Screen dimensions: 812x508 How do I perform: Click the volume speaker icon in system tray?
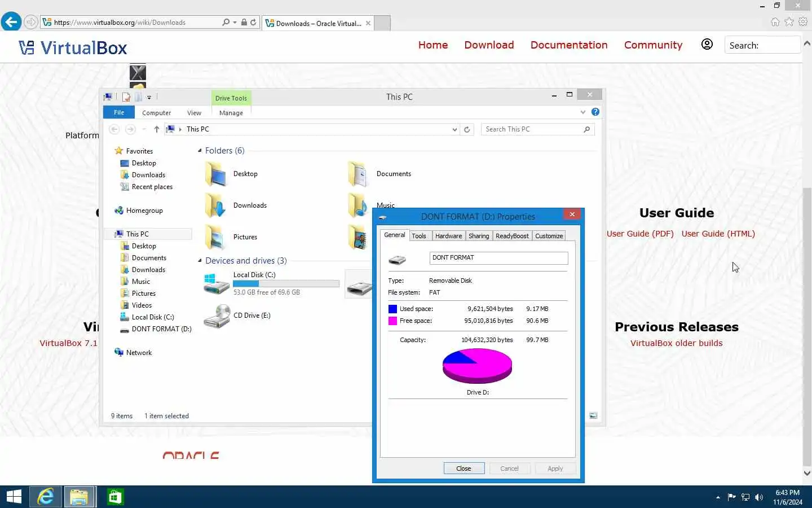click(x=759, y=497)
